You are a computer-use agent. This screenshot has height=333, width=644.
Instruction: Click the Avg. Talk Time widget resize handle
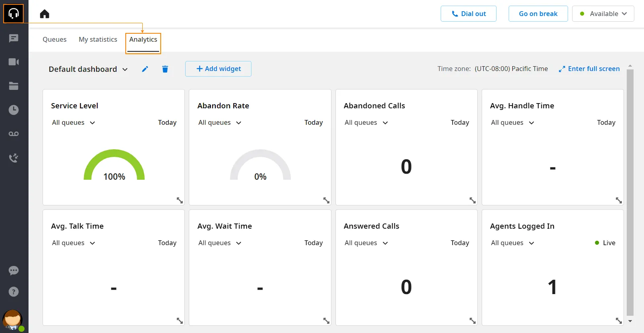(180, 321)
